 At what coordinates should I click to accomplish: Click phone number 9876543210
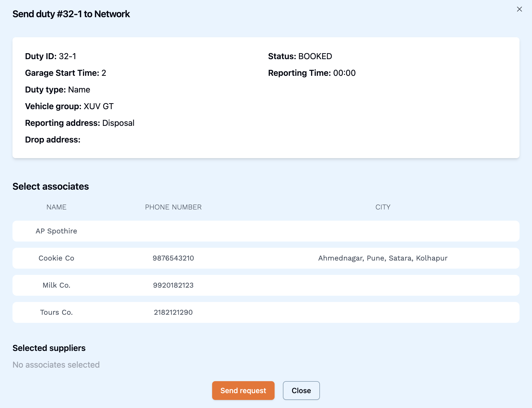[x=173, y=258]
